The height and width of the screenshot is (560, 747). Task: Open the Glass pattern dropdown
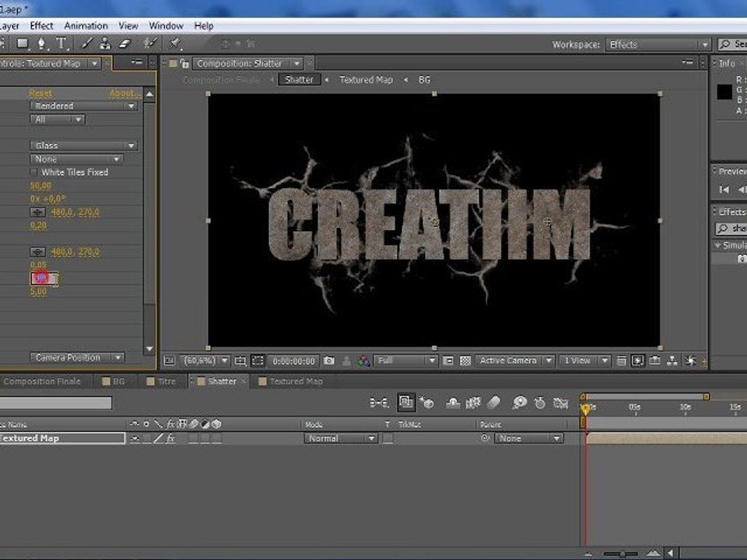[x=84, y=145]
